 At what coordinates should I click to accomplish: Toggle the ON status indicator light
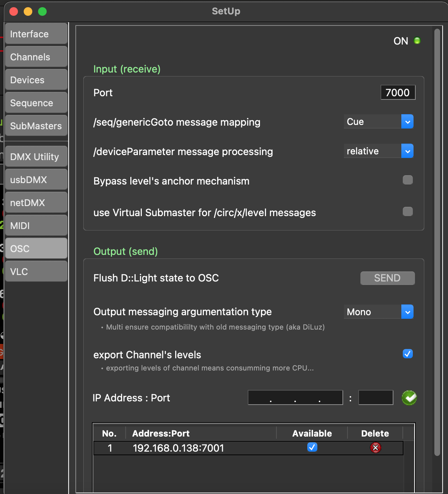(417, 41)
